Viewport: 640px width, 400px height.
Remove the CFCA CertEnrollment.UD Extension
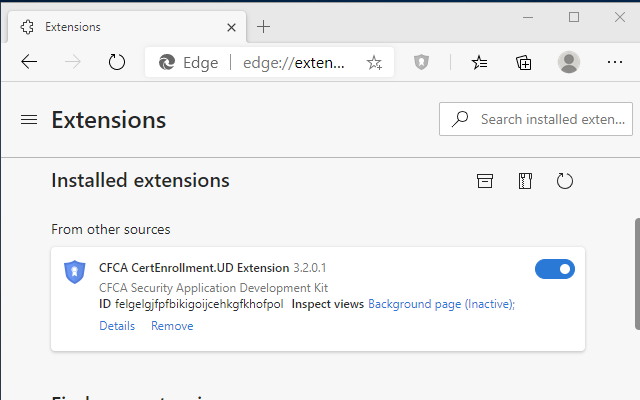(172, 326)
